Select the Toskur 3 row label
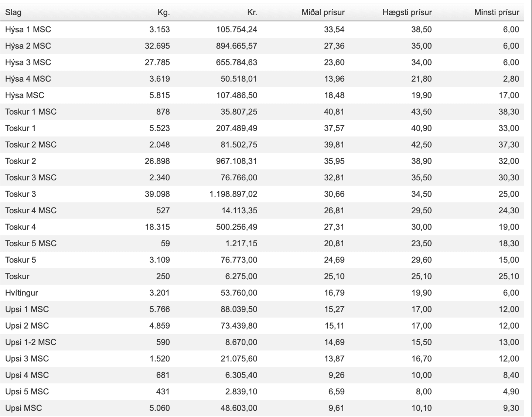The width and height of the screenshot is (532, 417). (x=21, y=194)
